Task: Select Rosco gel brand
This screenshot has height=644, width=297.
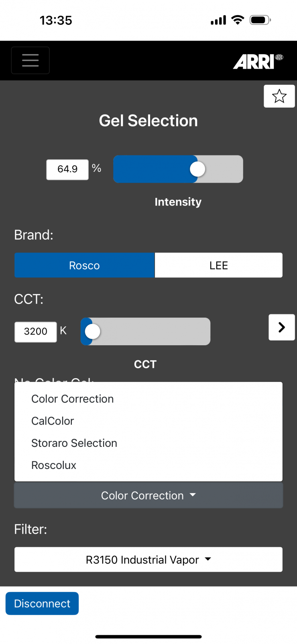Action: pos(84,265)
